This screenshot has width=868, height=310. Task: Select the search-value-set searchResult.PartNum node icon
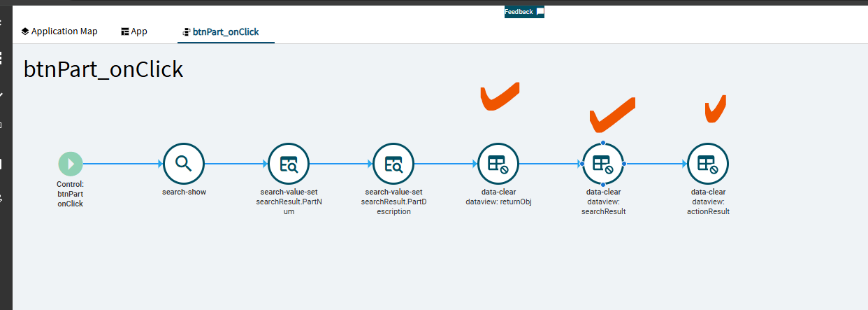tap(289, 164)
